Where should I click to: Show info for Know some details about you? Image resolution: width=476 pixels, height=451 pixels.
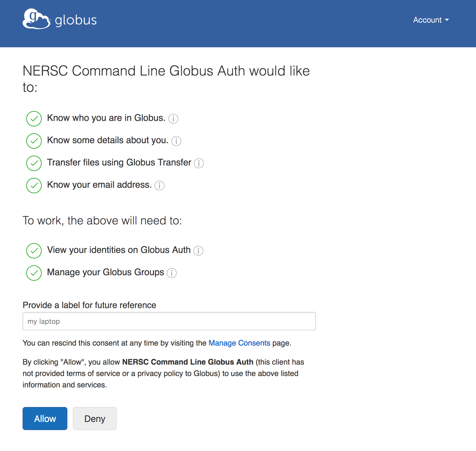pyautogui.click(x=176, y=141)
